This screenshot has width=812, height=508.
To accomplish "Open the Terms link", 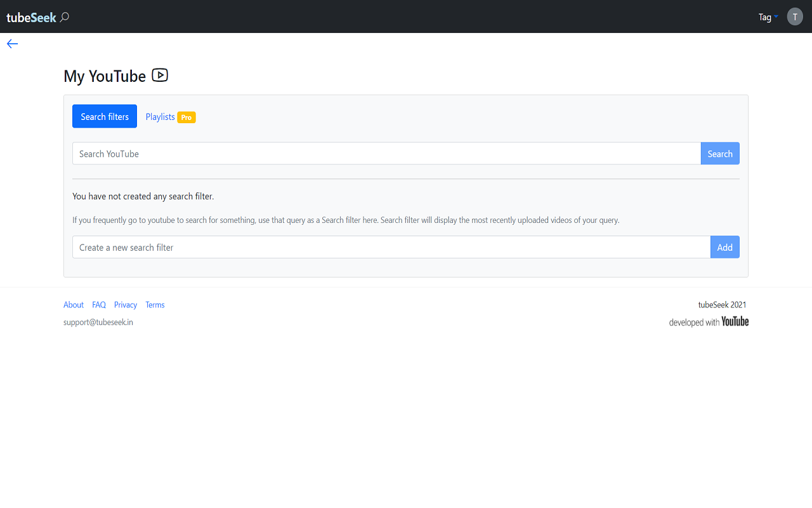I will point(155,305).
